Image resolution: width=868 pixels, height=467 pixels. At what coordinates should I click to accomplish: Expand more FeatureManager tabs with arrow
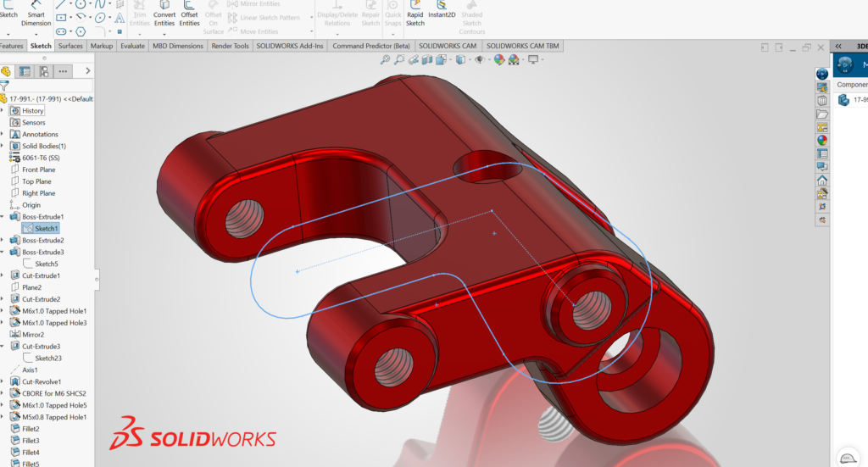pos(87,71)
